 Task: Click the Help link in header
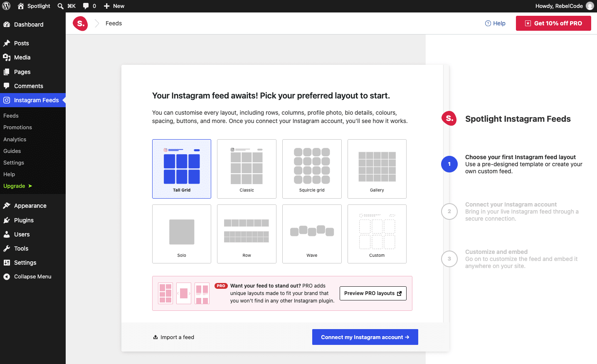pyautogui.click(x=495, y=23)
